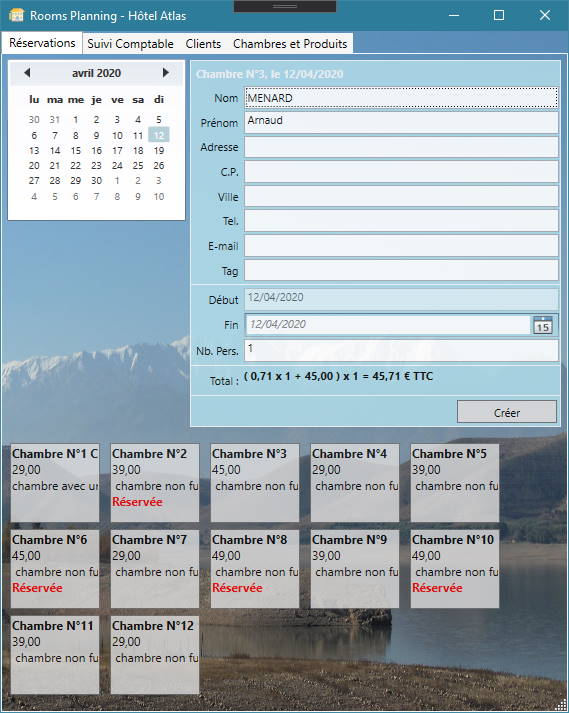569x713 pixels.
Task: Click the Nb. Pers. field
Action: pos(402,351)
